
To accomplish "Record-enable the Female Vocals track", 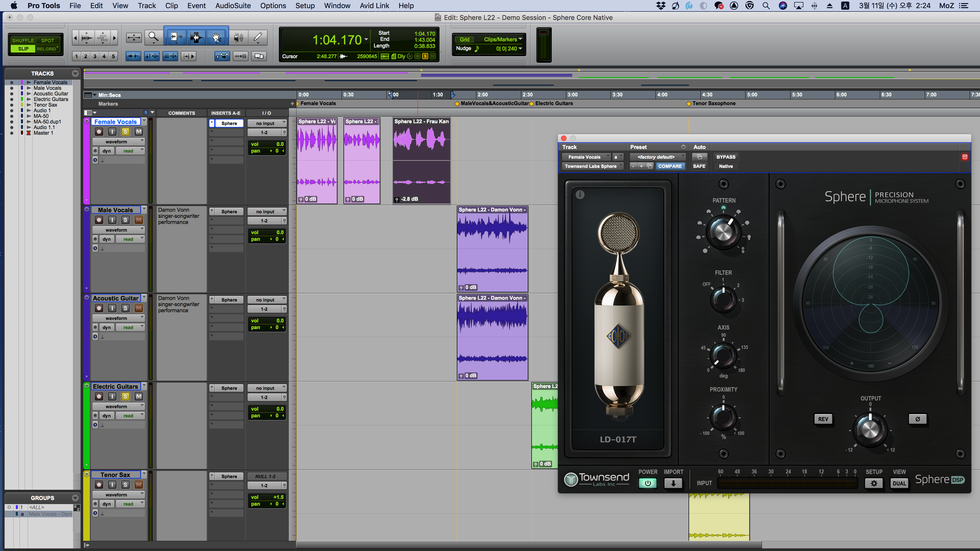I will [99, 132].
